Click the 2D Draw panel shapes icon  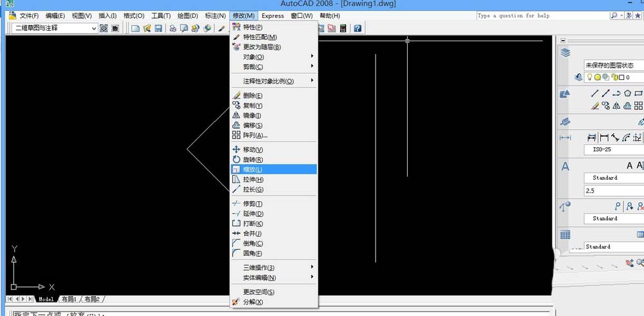[565, 94]
